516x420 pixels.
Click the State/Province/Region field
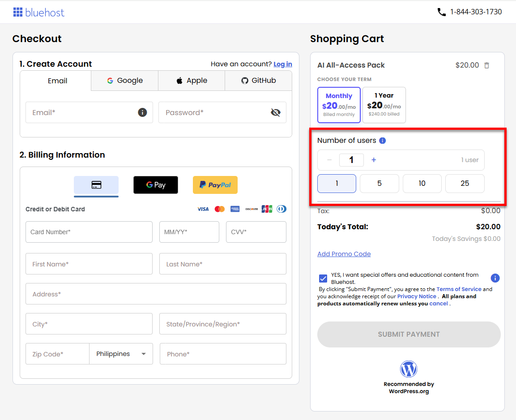223,324
